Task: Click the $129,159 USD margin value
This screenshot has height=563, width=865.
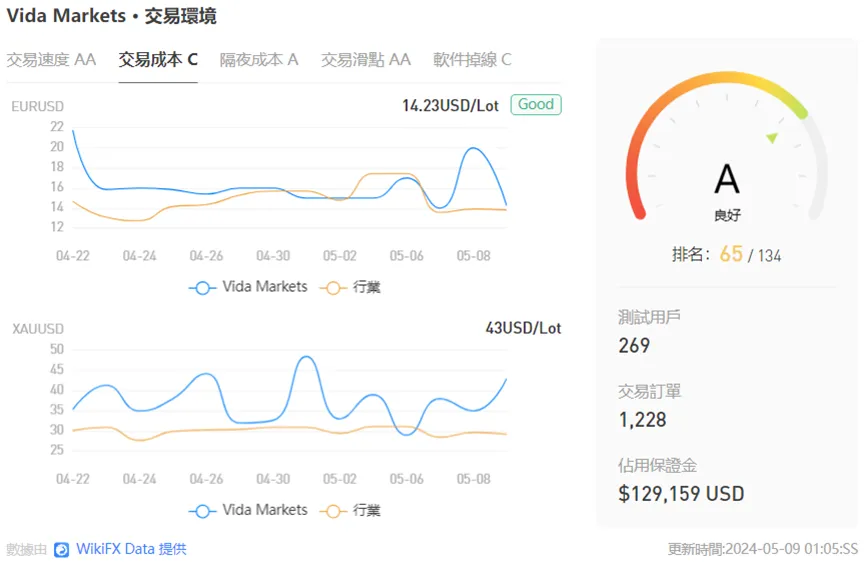Action: (x=681, y=494)
